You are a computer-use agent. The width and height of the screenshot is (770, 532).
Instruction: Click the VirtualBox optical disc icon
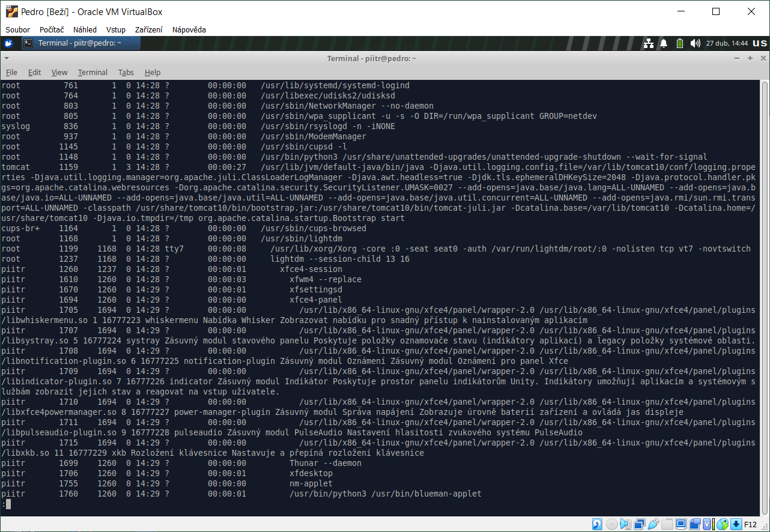[x=611, y=524]
